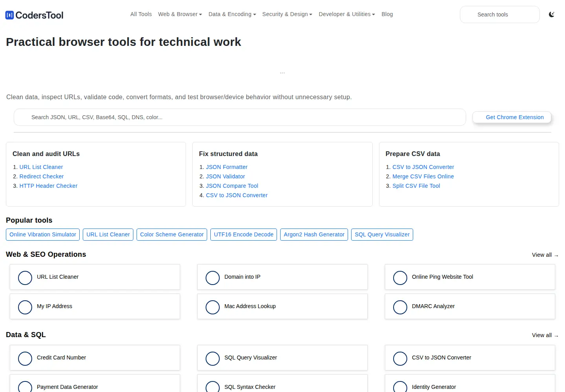This screenshot has width=565, height=392.
Task: Click View all for Web & SEO Operations
Action: [x=545, y=255]
